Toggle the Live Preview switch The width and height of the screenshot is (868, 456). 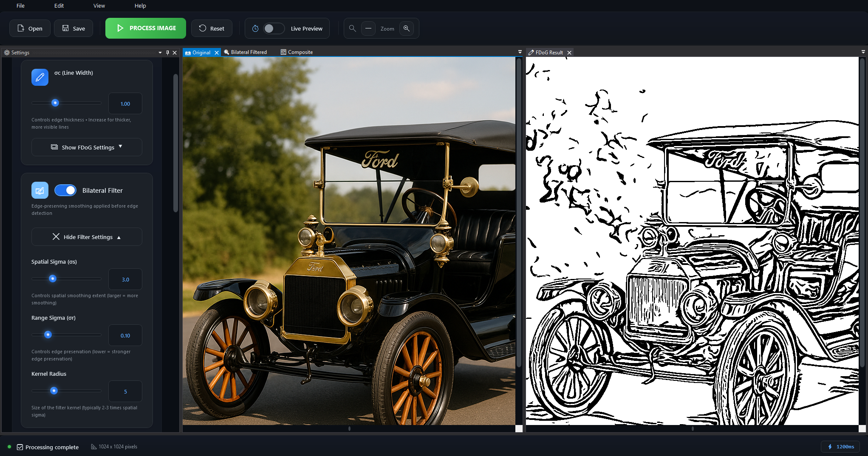[273, 28]
